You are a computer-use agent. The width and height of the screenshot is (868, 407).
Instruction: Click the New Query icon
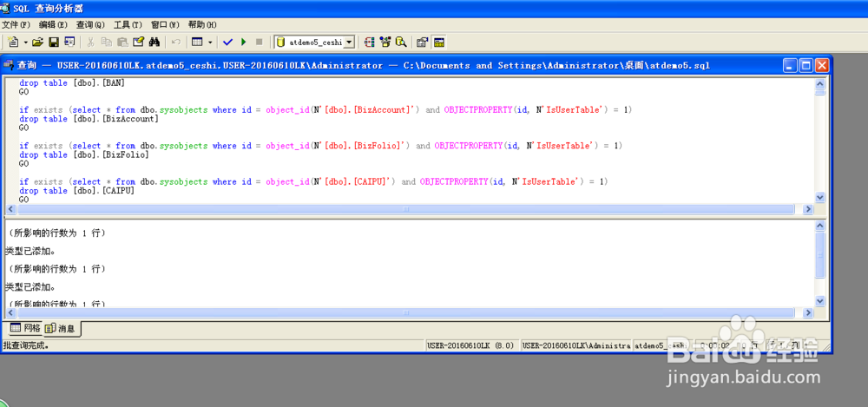pyautogui.click(x=14, y=42)
